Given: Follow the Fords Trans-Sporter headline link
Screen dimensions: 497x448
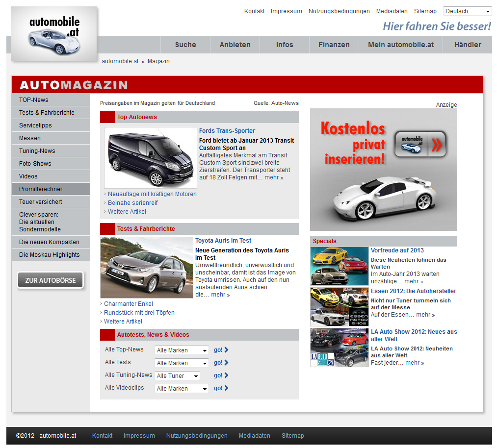Looking at the screenshot, I should pos(227,131).
